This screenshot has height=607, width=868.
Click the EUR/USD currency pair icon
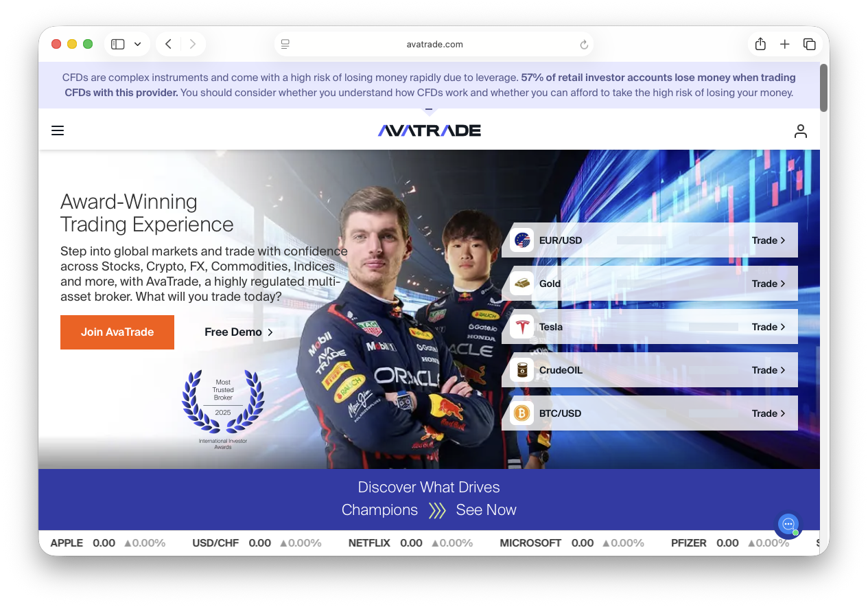click(x=522, y=240)
